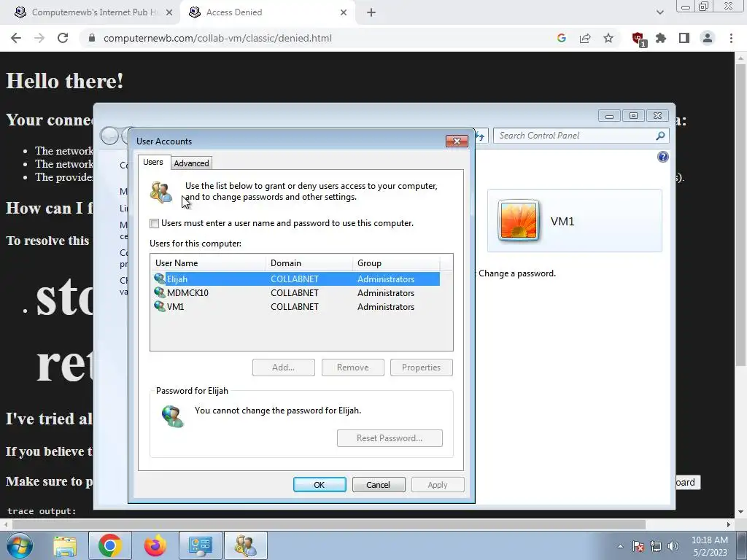Open Control Panel help icon

tap(662, 157)
